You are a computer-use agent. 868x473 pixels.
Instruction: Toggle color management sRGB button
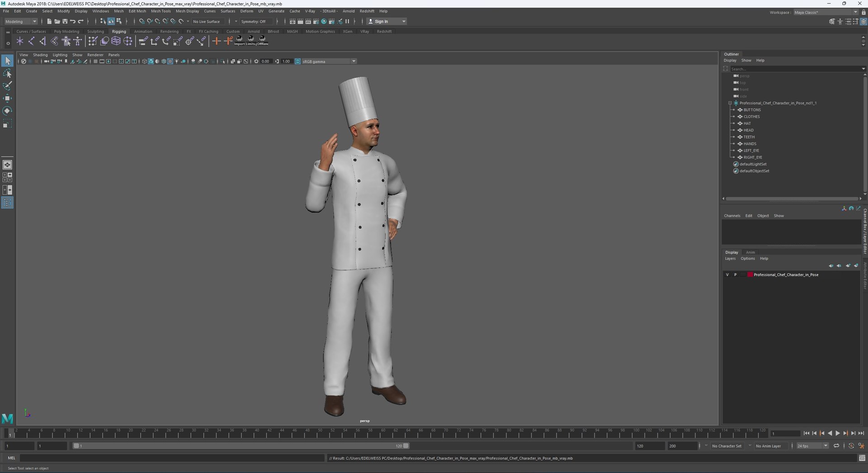tap(297, 61)
